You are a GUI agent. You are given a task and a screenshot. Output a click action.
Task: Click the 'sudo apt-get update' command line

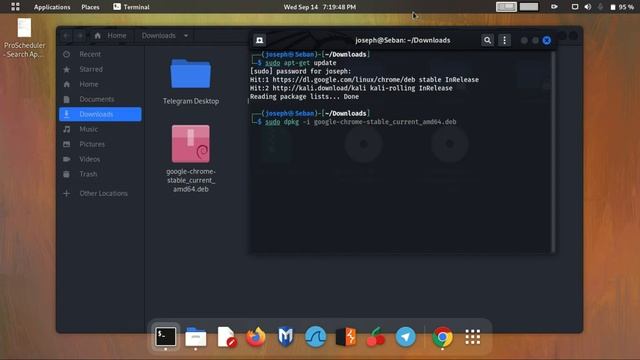tap(301, 63)
